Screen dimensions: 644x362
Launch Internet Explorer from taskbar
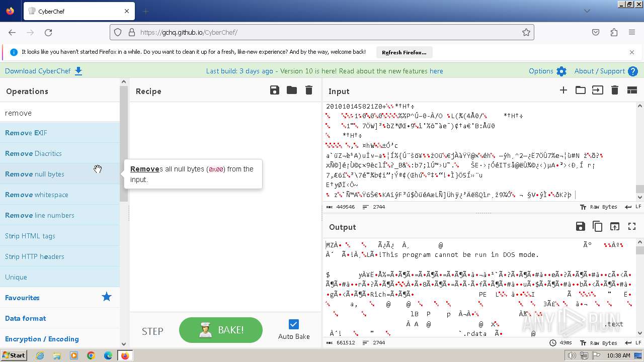tap(40, 355)
